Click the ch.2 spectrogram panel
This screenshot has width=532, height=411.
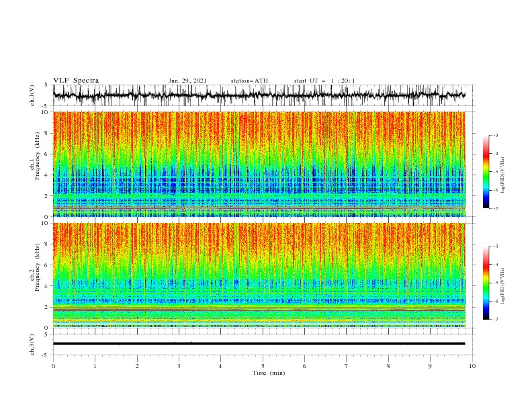click(x=259, y=275)
